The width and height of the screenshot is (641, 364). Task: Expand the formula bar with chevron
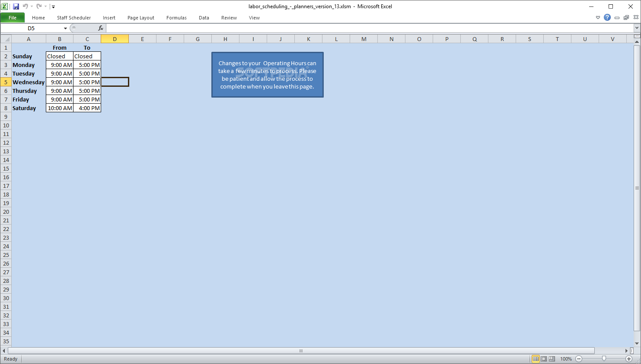637,28
